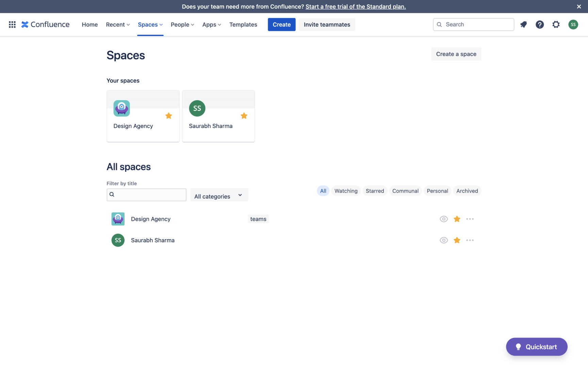This screenshot has width=588, height=368.
Task: Open the app switcher grid icon
Action: tap(12, 25)
